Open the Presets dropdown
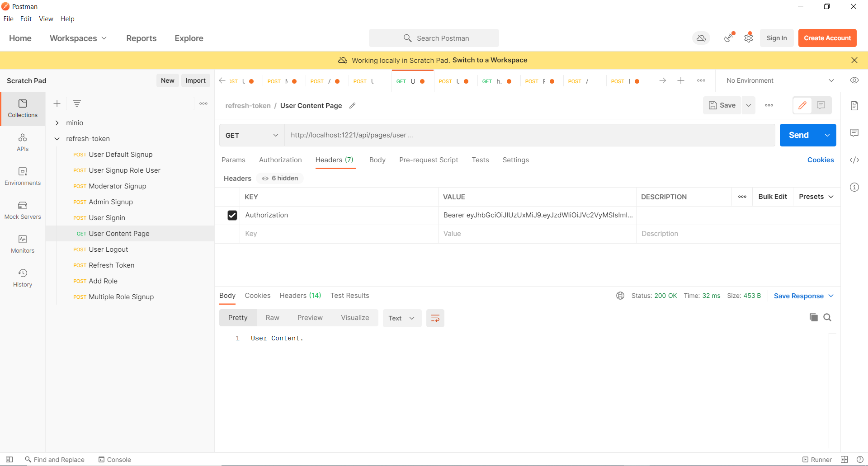868x466 pixels. pos(816,197)
